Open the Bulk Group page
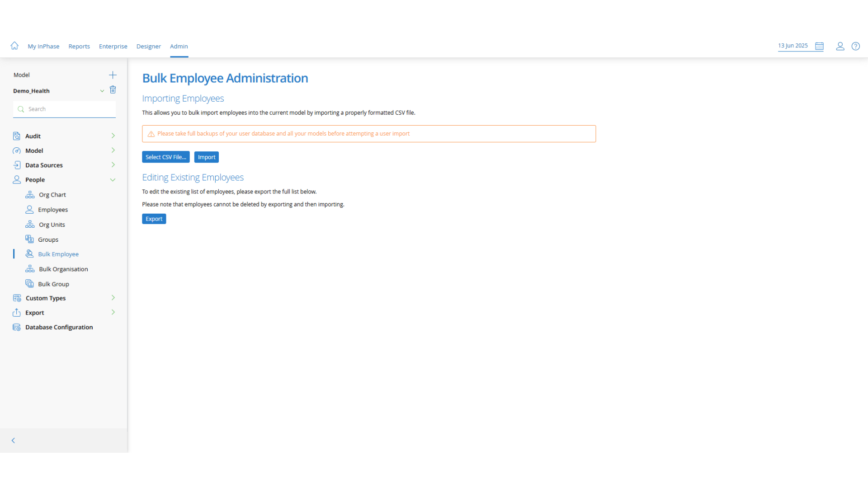The height and width of the screenshot is (488, 868). 54,284
